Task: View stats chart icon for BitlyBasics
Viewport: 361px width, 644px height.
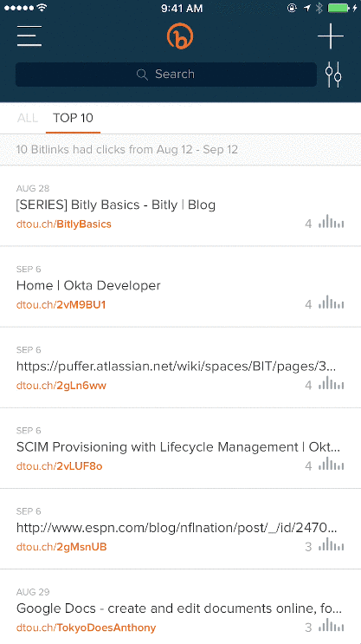Action: coord(332,221)
